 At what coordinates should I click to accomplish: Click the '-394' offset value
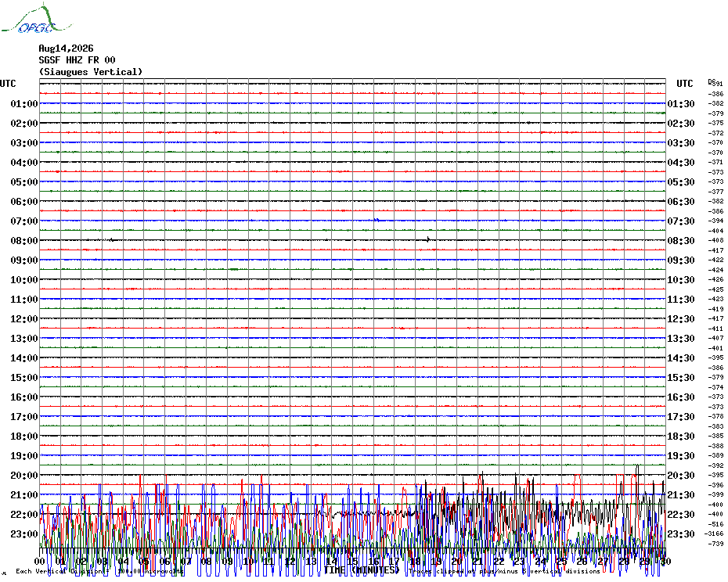click(716, 221)
